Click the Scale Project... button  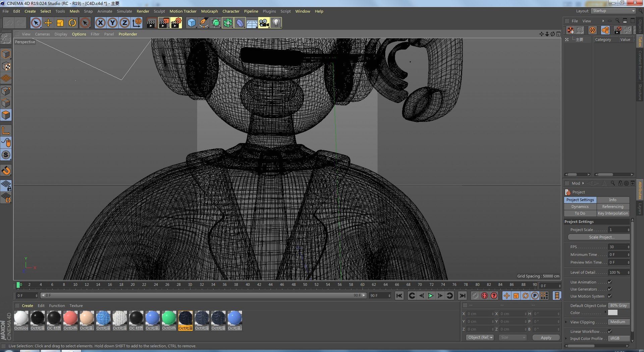pyautogui.click(x=599, y=237)
